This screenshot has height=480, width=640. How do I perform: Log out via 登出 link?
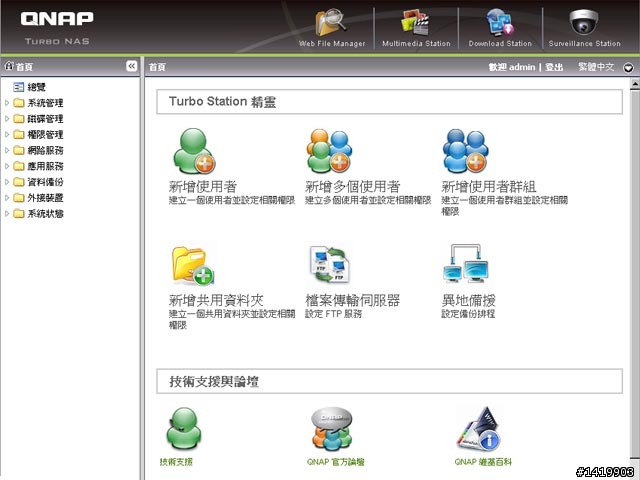pos(554,67)
